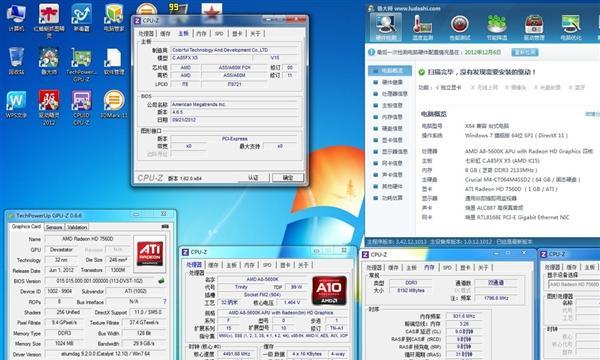Switch to 缓存 tab in mainboard CPU-Z window
Screen dimensions: 600x360
tap(165, 34)
